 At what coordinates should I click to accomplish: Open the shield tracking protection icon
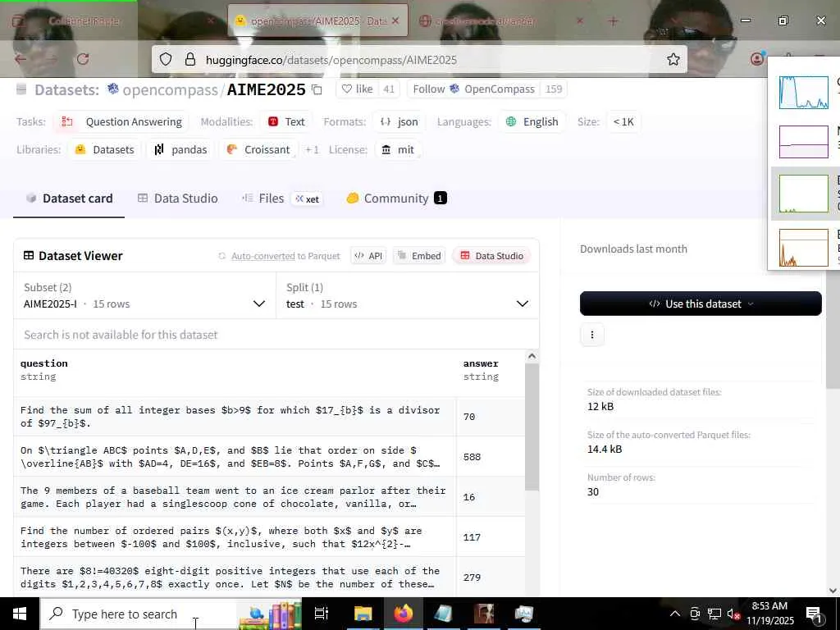click(x=166, y=59)
